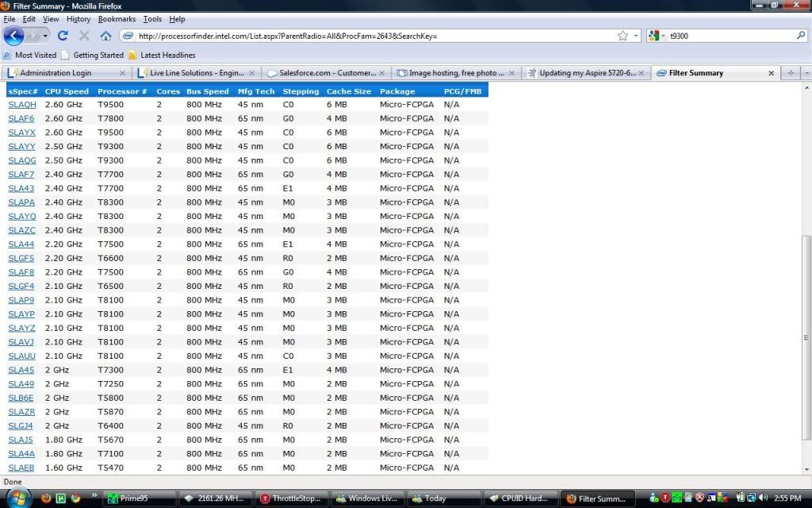Open the SLGF5 sSpec link
This screenshot has height=508, width=812.
point(21,258)
